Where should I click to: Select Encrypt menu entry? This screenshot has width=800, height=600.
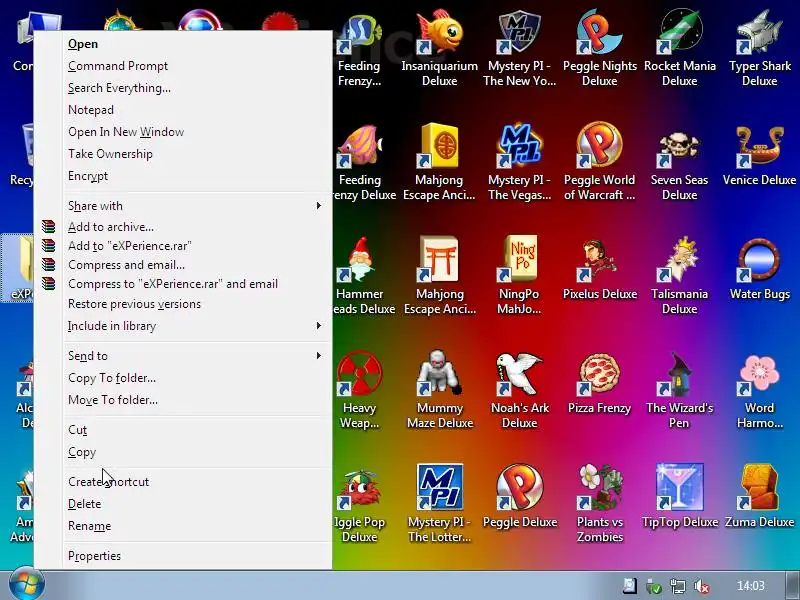click(x=197, y=176)
